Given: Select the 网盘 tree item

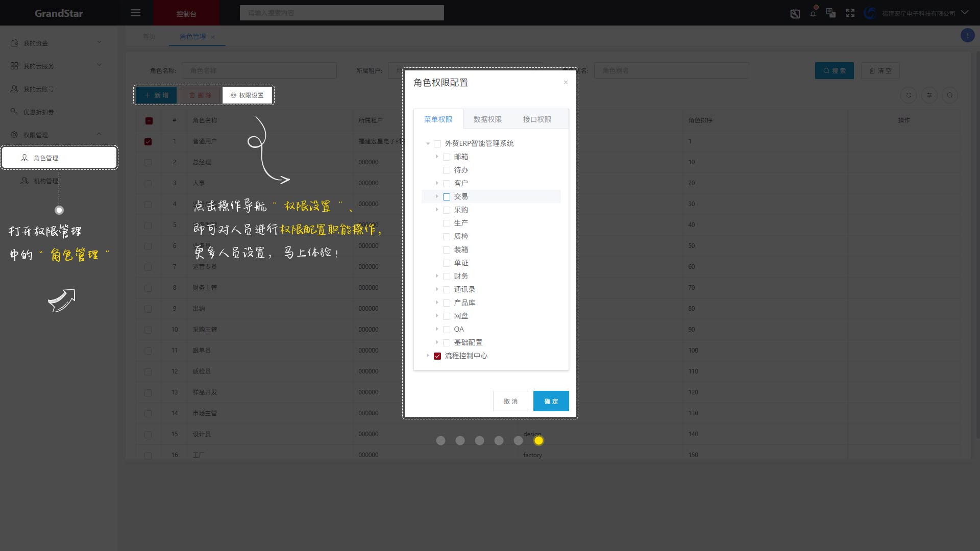Looking at the screenshot, I should click(x=461, y=316).
